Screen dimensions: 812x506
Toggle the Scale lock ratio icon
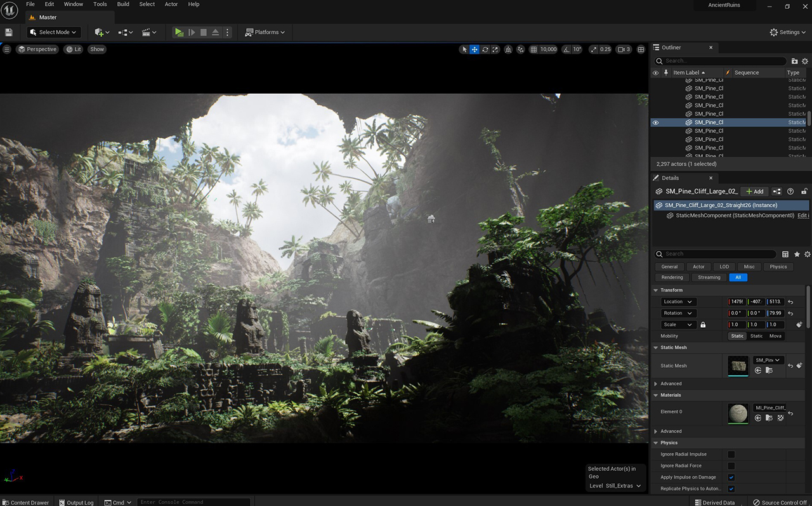703,325
